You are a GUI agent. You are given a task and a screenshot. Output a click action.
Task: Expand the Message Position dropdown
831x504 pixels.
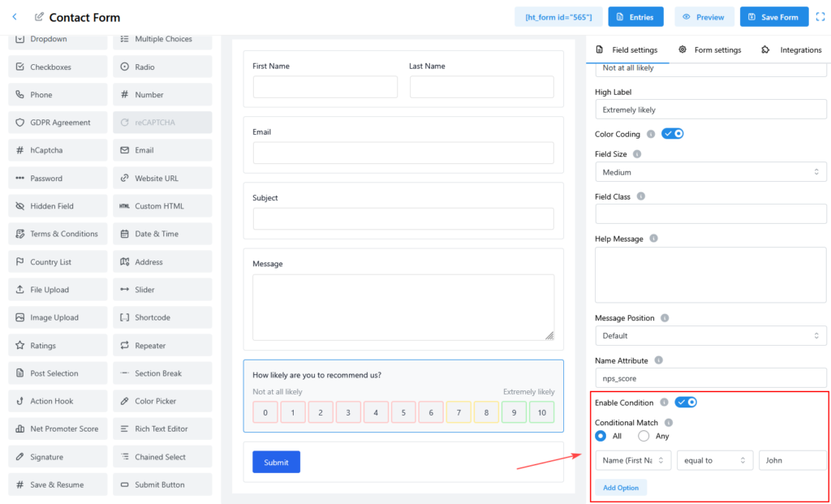pyautogui.click(x=710, y=336)
